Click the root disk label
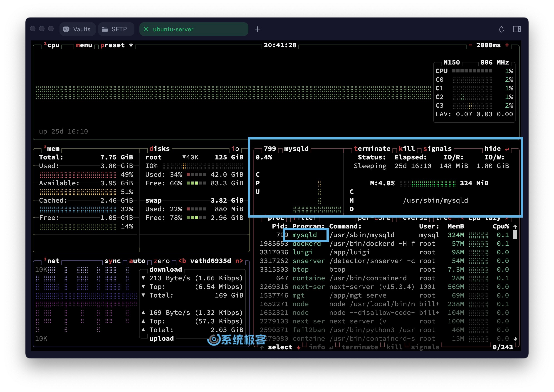554x392 pixels. tap(153, 157)
